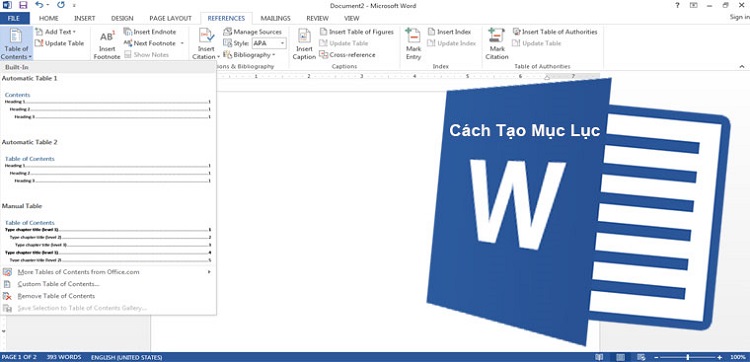Click Insert Table of Figures
Viewport: 750px width, 362px height.
(357, 32)
